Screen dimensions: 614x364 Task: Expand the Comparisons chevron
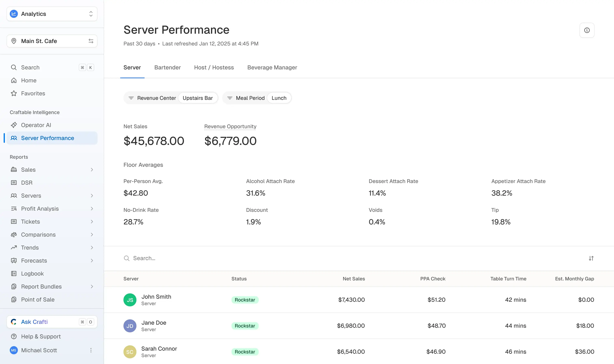click(x=92, y=235)
